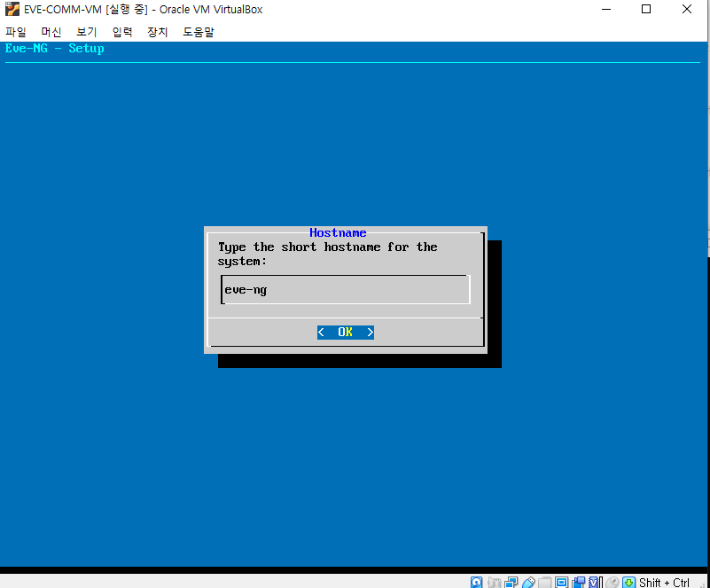Click the audio status icon in status bar
Viewport: 710px width, 588px height.
point(495,582)
